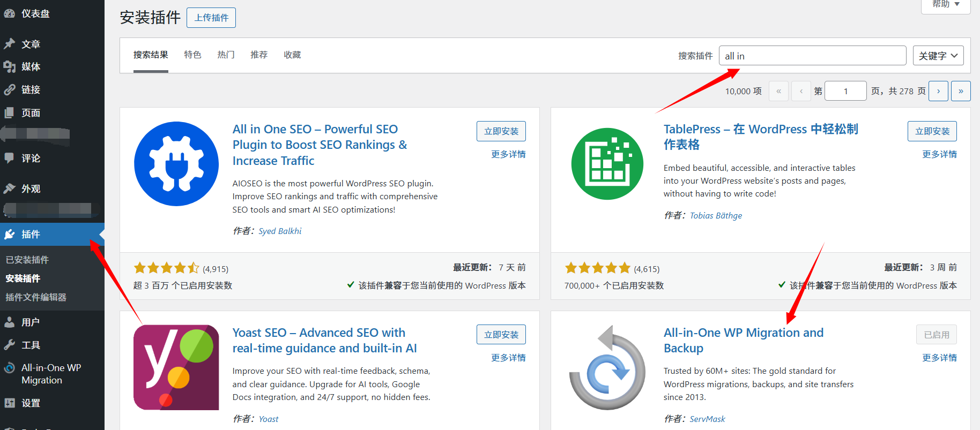
Task: Click the All in One SEO plugin icon
Action: pyautogui.click(x=176, y=164)
